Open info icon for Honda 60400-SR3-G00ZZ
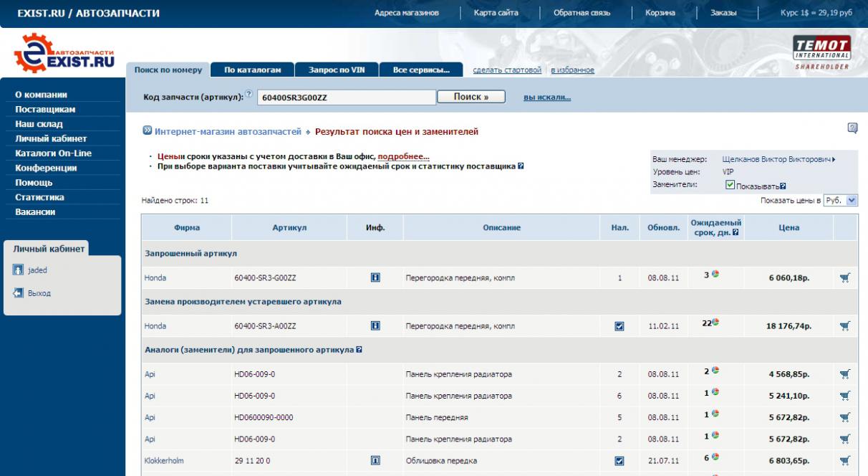Screen dimensions: 868x476 click(375, 277)
